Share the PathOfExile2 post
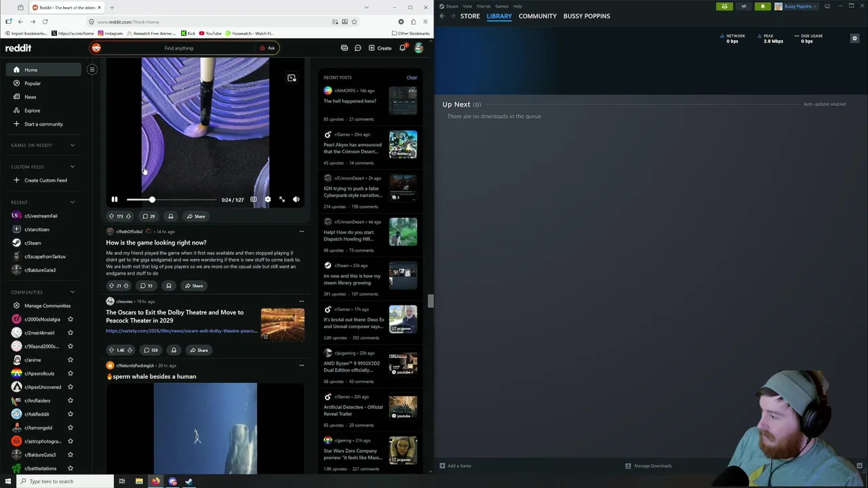Image resolution: width=868 pixels, height=488 pixels. tap(195, 286)
